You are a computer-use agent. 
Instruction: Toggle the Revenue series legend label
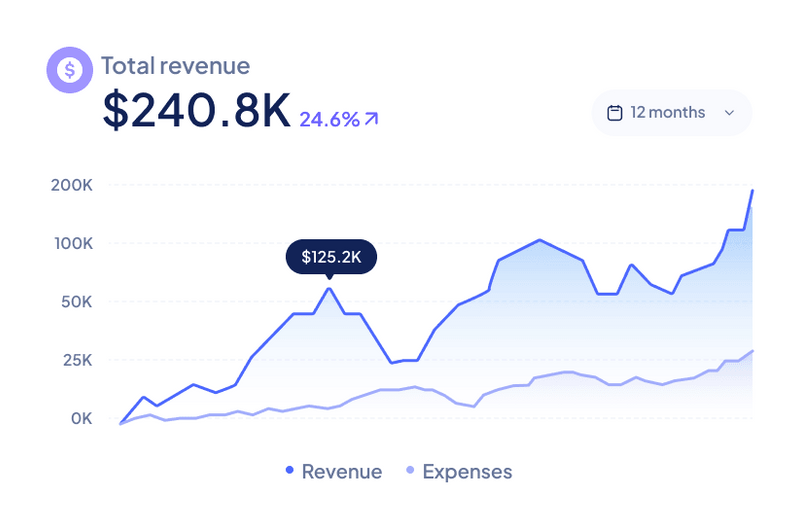pos(341,472)
